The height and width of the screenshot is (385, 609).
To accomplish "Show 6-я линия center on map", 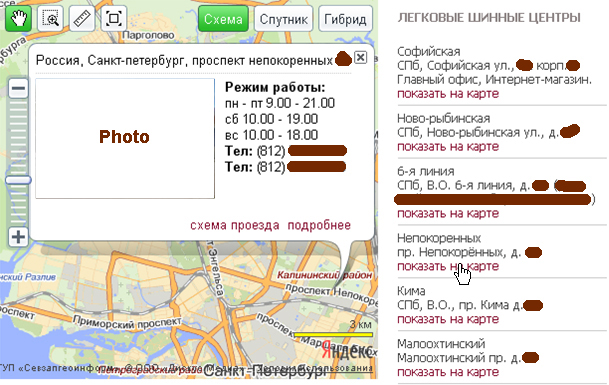I will click(x=448, y=213).
